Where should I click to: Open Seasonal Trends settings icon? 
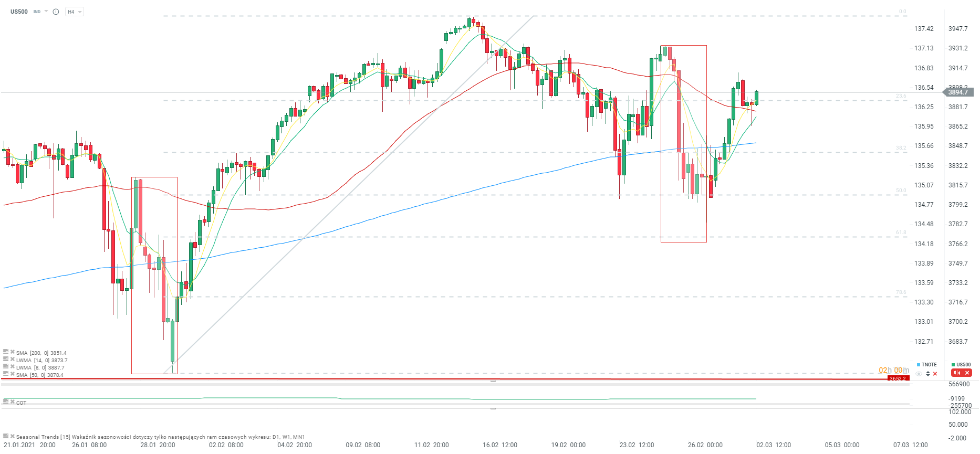click(x=6, y=436)
